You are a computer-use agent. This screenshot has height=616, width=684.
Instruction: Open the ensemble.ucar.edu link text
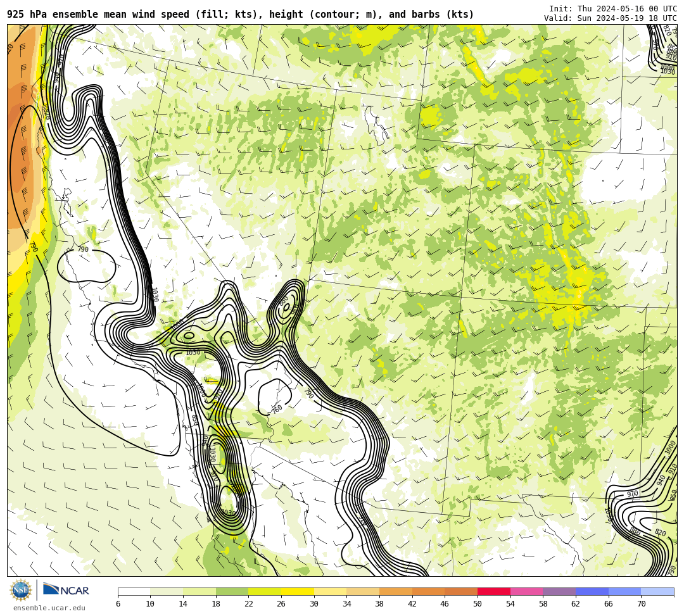[49, 608]
